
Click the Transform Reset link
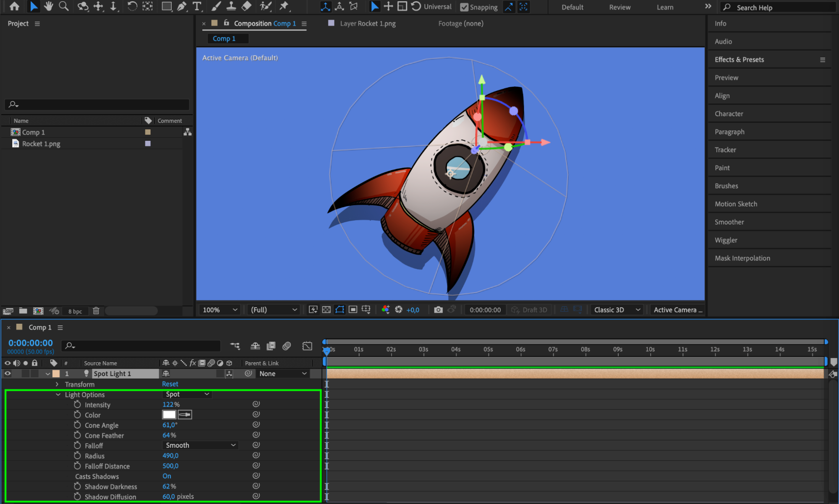pyautogui.click(x=170, y=384)
